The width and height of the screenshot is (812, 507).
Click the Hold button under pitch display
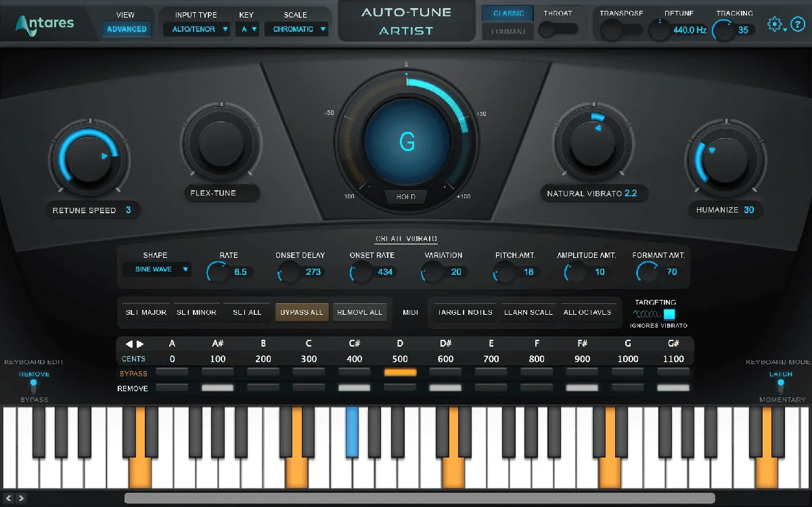pyautogui.click(x=406, y=197)
